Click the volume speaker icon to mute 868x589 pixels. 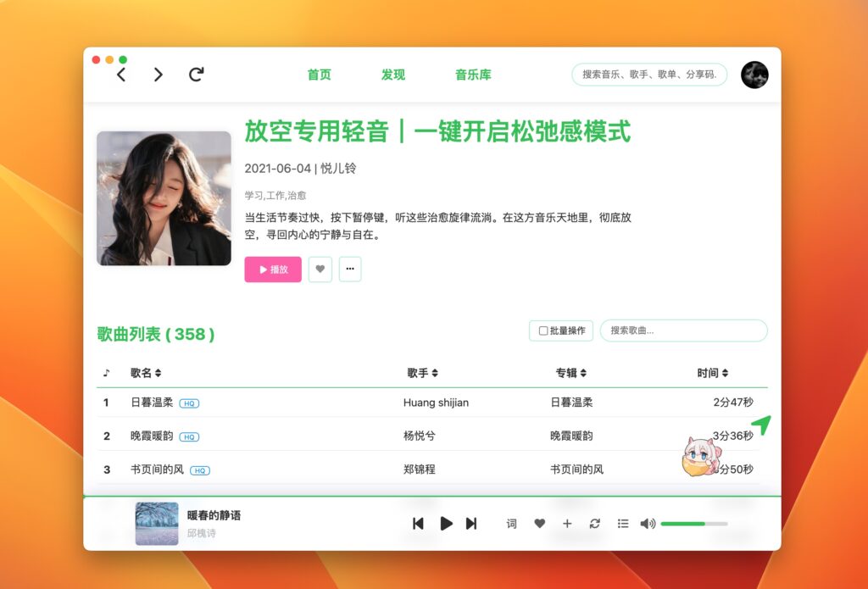[647, 524]
